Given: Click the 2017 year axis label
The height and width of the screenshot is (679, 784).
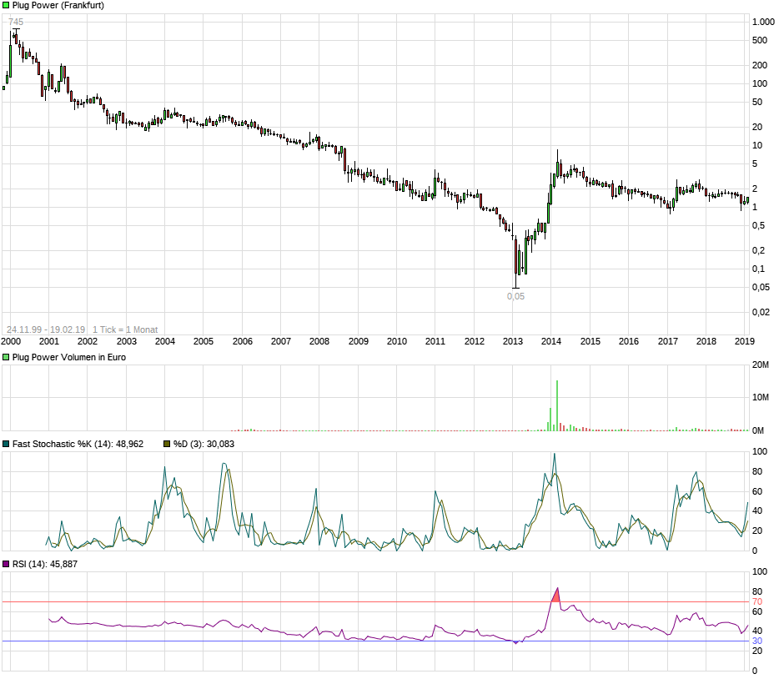Looking at the screenshot, I should [667, 341].
